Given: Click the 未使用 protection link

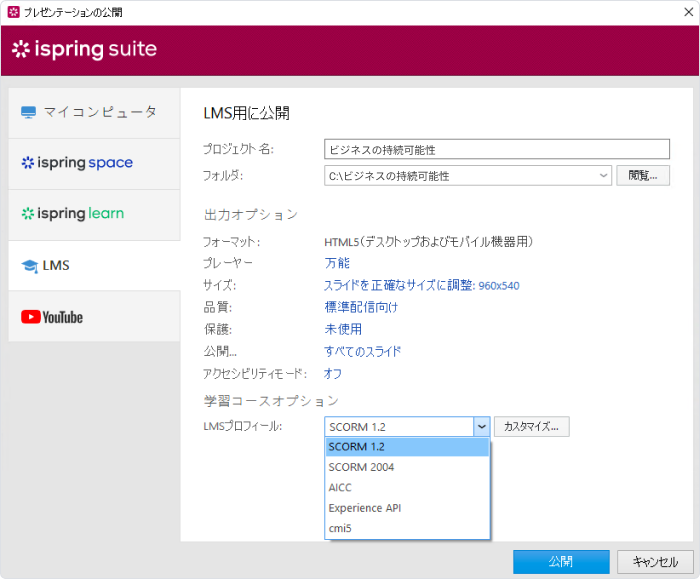Looking at the screenshot, I should (343, 329).
